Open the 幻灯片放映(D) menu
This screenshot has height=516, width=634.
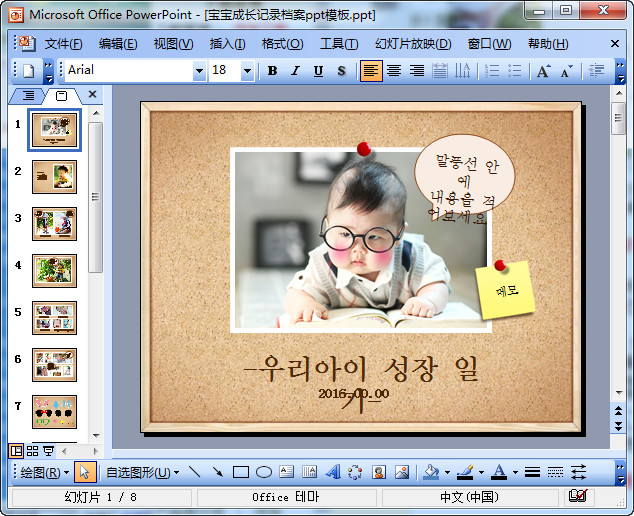click(413, 44)
